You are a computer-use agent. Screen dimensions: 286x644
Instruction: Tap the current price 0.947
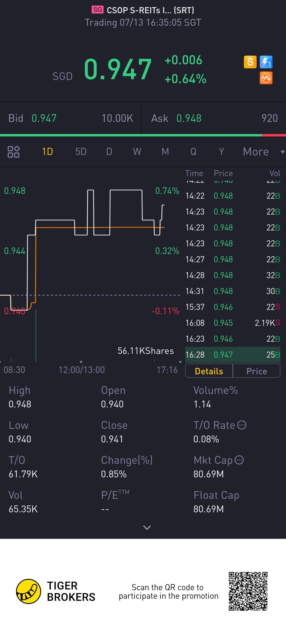[x=118, y=69]
